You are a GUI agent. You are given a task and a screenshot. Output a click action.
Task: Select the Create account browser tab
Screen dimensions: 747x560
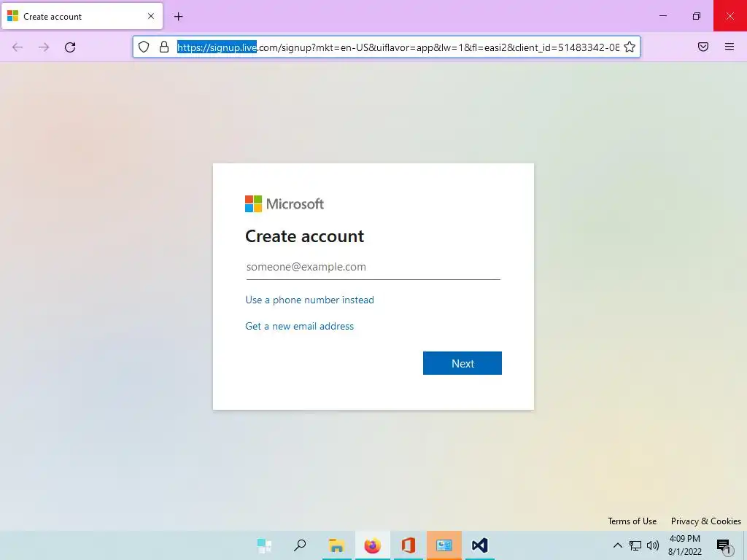[x=82, y=16]
